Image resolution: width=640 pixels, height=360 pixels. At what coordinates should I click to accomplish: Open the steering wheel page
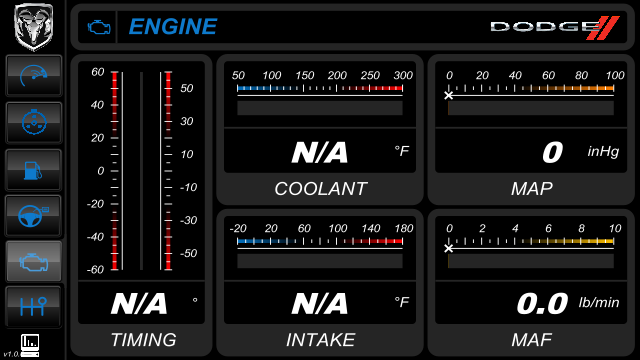click(x=33, y=216)
